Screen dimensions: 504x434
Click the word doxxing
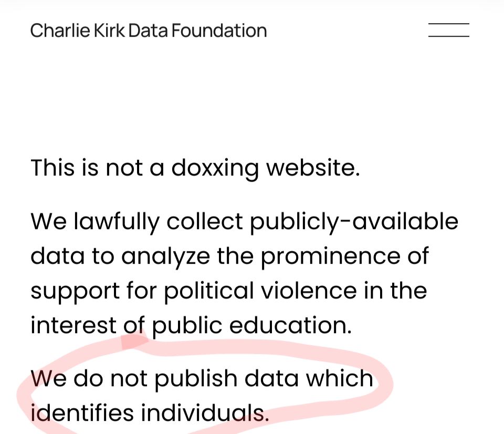tap(215, 169)
